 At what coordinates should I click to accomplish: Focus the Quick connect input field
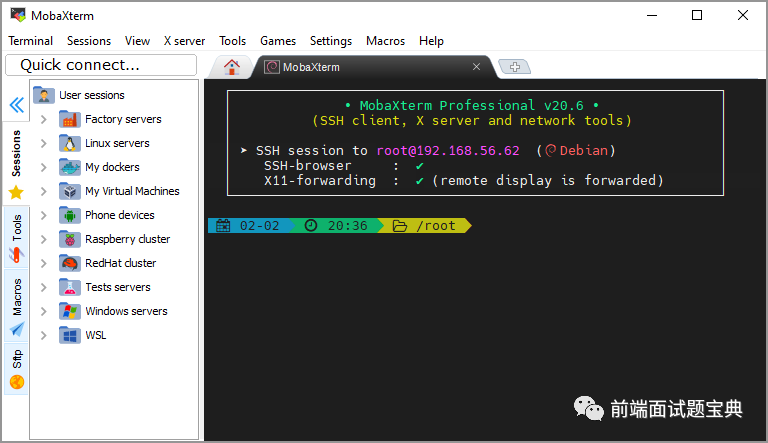point(101,65)
